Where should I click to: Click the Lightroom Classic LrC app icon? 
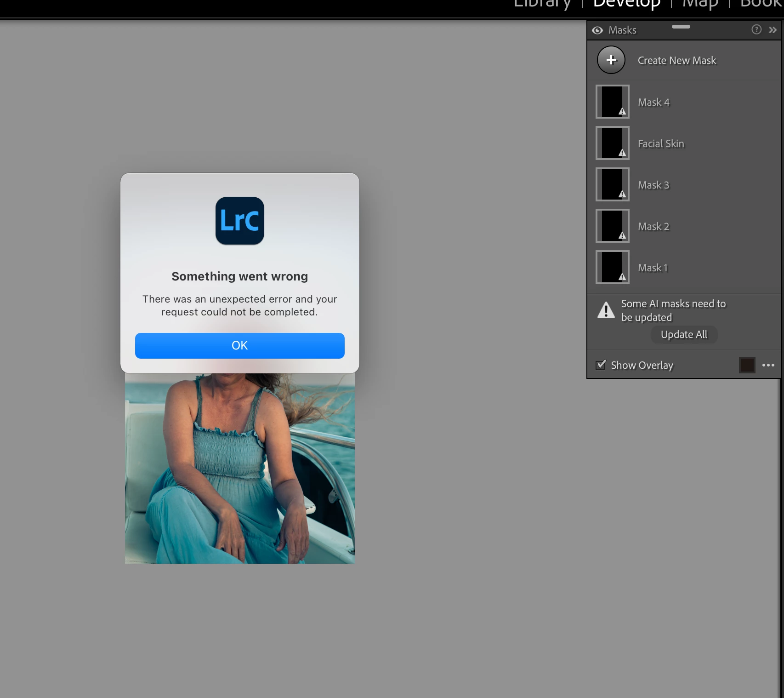[x=239, y=221]
